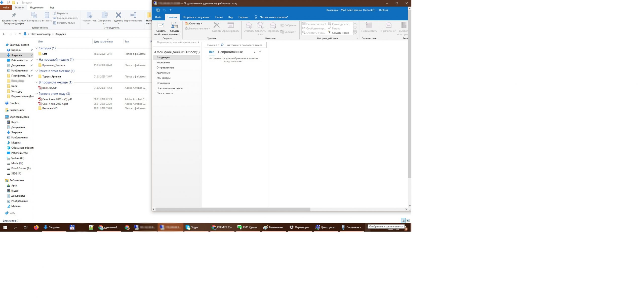
Task: Switch Explorer to large thumbnails view
Action: click(x=408, y=220)
